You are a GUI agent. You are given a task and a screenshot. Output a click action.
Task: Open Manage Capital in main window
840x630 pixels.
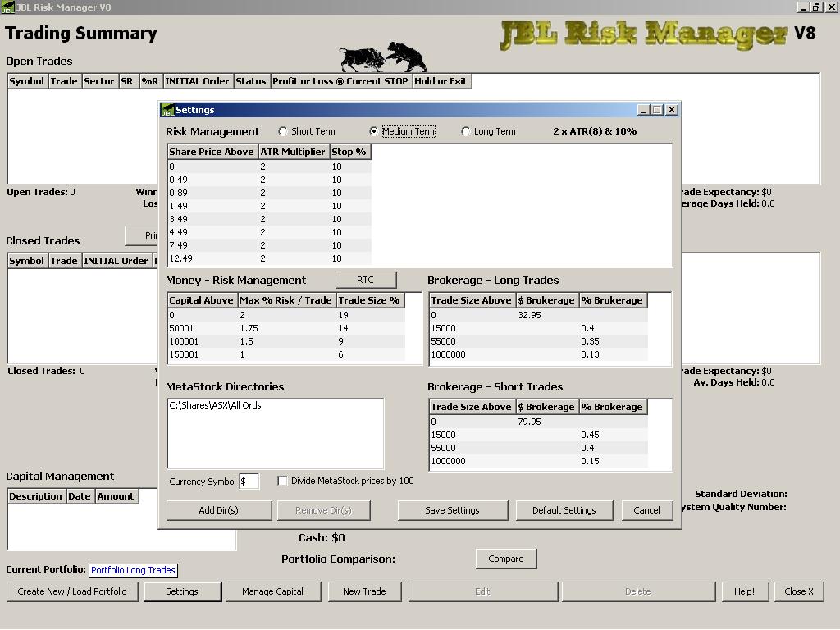272,592
